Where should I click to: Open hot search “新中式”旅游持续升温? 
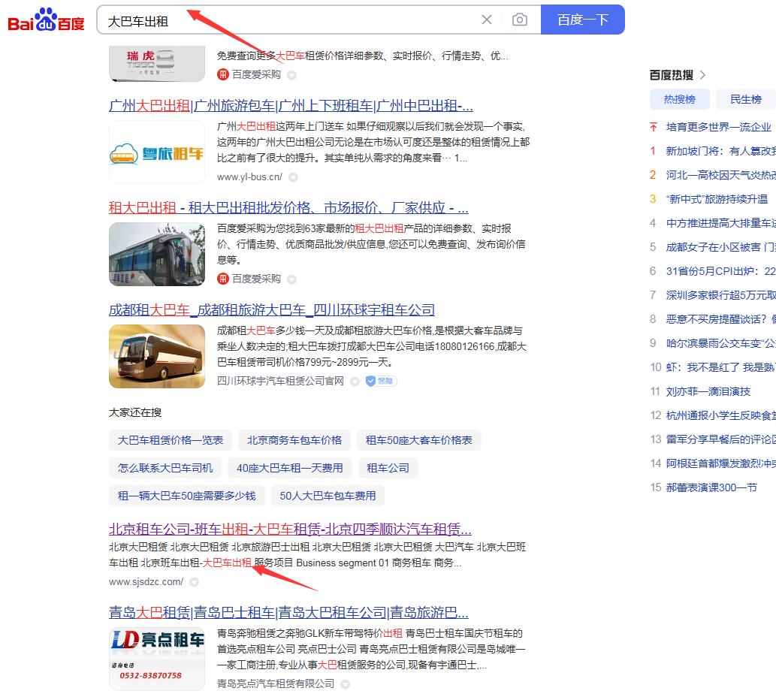coord(717,199)
